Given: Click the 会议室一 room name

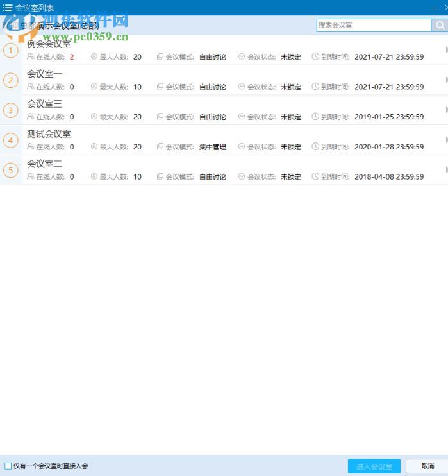Looking at the screenshot, I should point(45,74).
